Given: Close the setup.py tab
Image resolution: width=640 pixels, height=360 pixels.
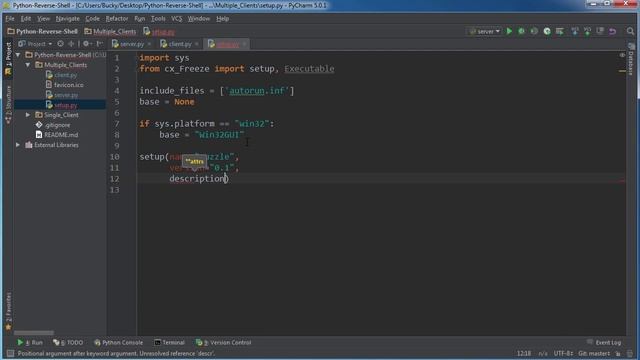Looking at the screenshot, I should tap(244, 44).
